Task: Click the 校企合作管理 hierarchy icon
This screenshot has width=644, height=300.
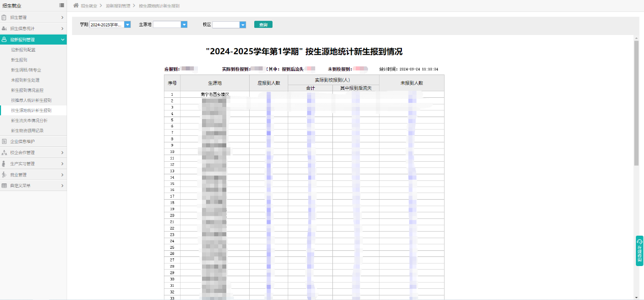Action: [4, 153]
